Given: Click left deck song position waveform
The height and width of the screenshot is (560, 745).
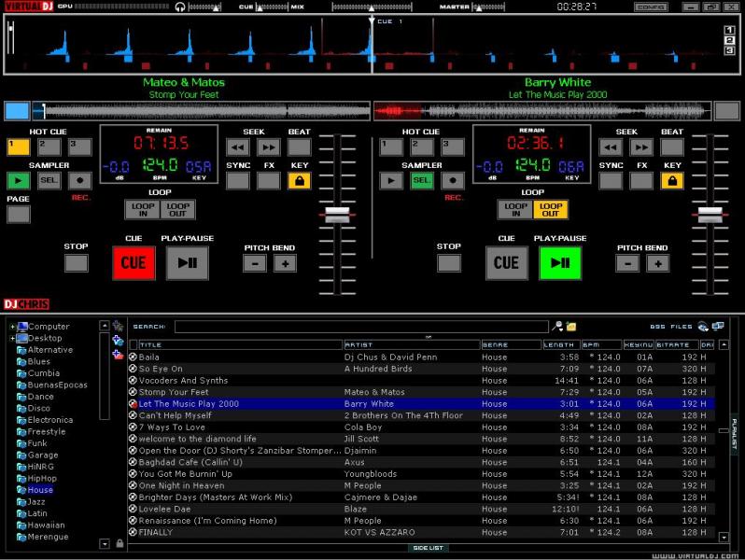Looking at the screenshot, I should [201, 111].
